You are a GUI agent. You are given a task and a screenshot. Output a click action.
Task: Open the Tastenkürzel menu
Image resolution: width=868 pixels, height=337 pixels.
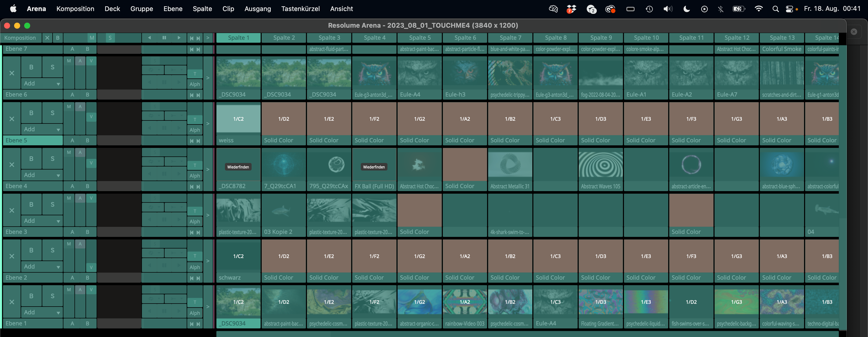tap(300, 9)
